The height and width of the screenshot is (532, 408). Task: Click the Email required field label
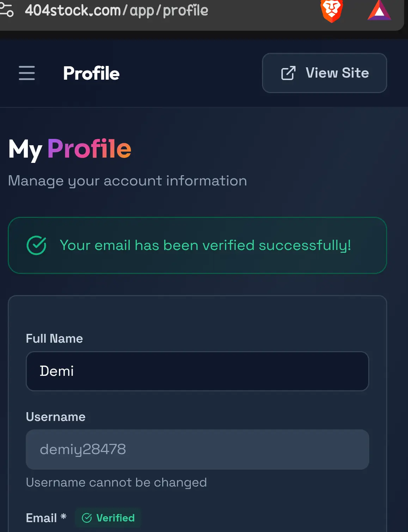coord(46,518)
